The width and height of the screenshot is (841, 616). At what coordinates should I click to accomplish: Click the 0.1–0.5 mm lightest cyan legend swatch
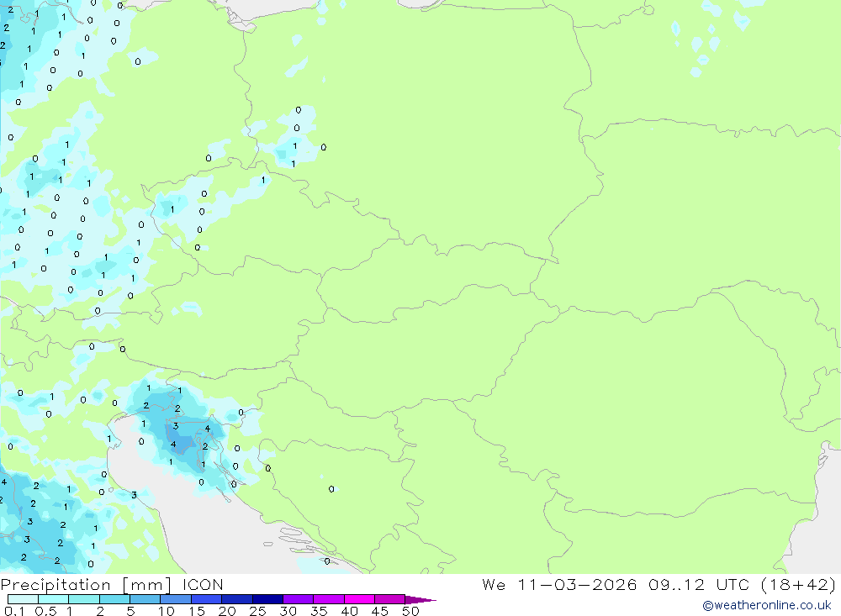(23, 599)
